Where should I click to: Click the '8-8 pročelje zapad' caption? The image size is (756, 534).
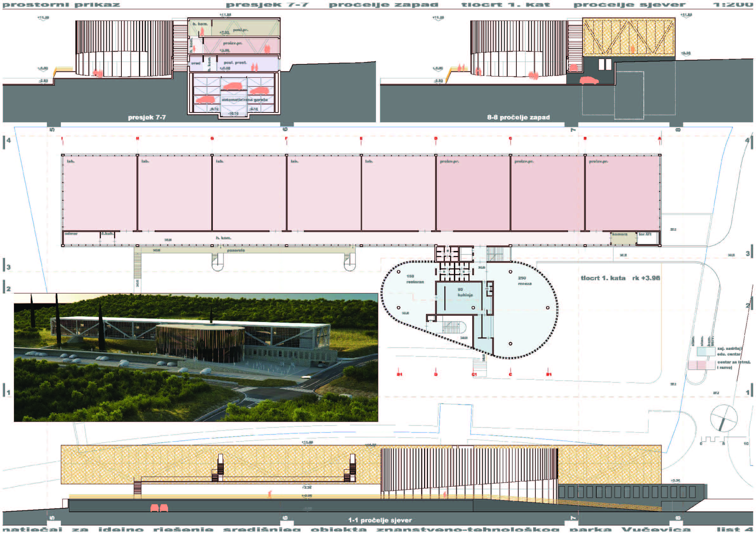point(518,118)
